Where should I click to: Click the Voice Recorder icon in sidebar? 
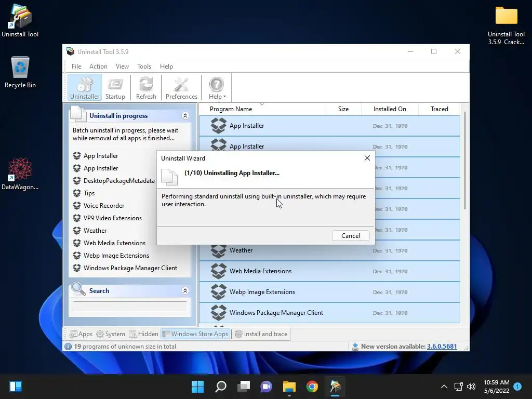(77, 206)
